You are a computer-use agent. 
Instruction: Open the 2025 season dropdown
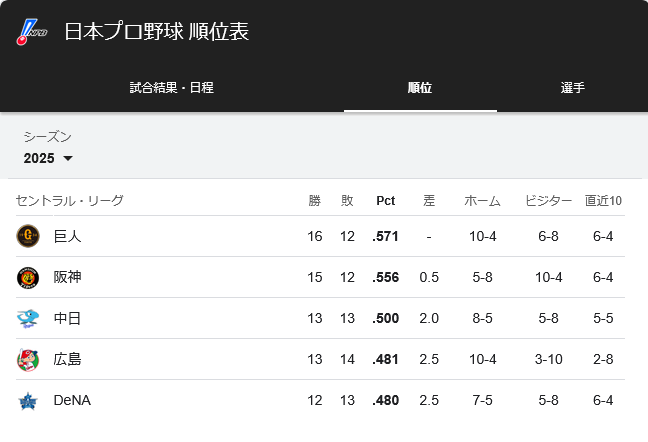48,158
